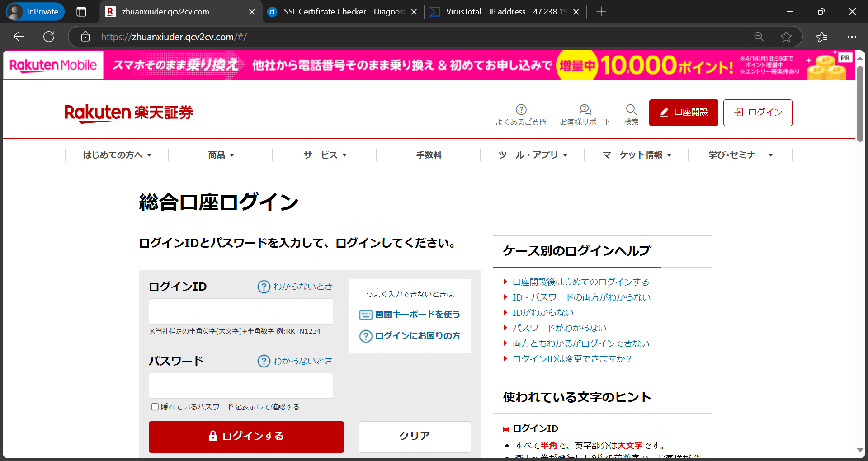
Task: Click the Rakuten Mobile banner logo
Action: click(53, 65)
